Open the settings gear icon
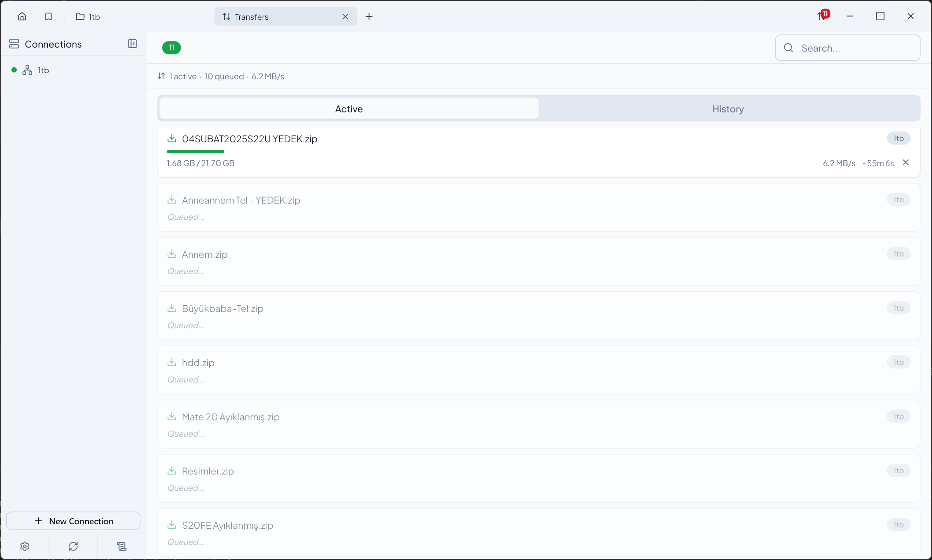This screenshot has height=560, width=932. pyautogui.click(x=25, y=546)
